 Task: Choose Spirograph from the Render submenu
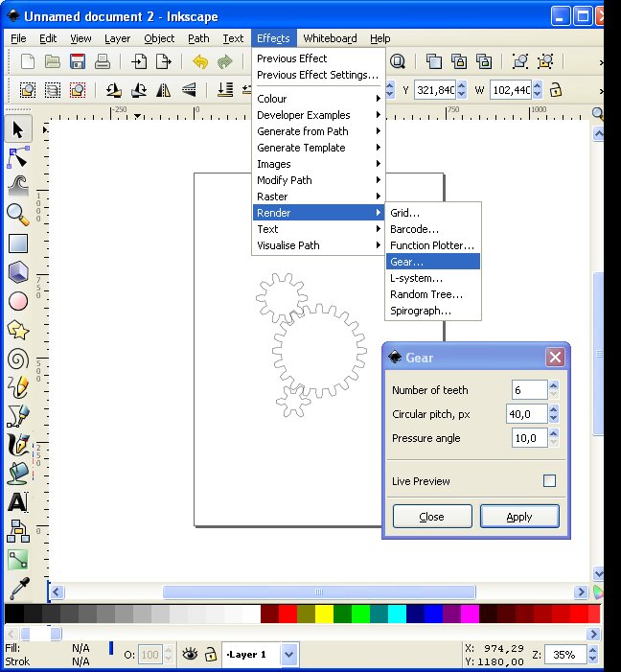(420, 311)
